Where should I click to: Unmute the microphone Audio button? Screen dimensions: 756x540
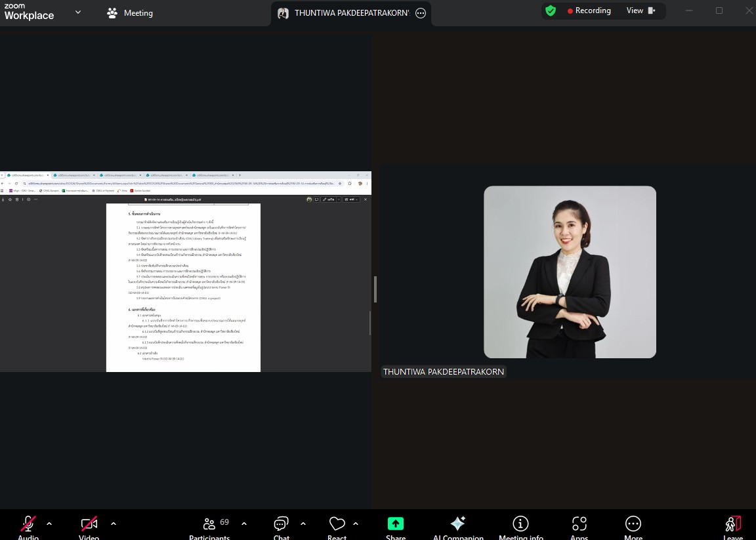coord(28,525)
